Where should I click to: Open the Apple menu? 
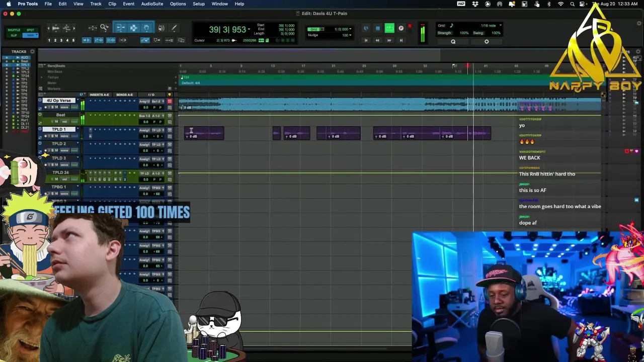[9, 4]
